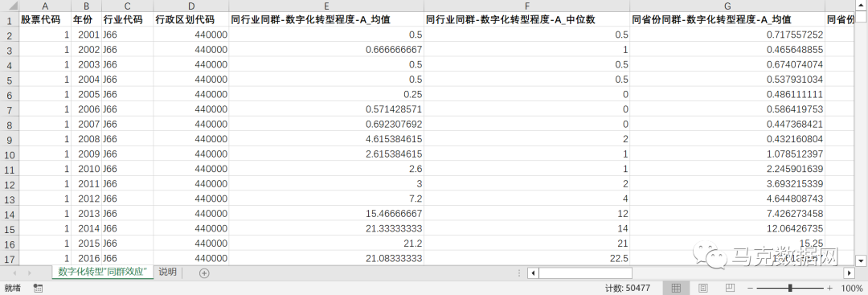Click the 计数: 50477 status entry
The image size is (868, 295).
click(x=627, y=288)
